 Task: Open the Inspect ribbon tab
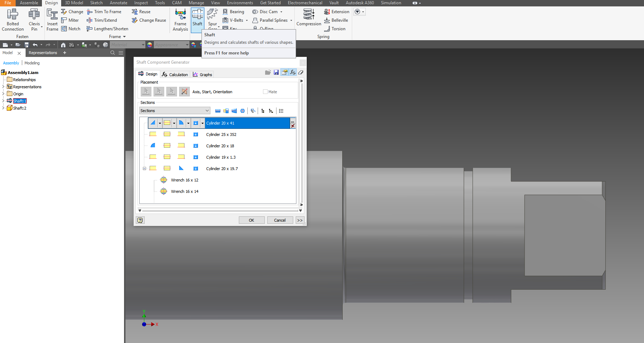coord(141,3)
